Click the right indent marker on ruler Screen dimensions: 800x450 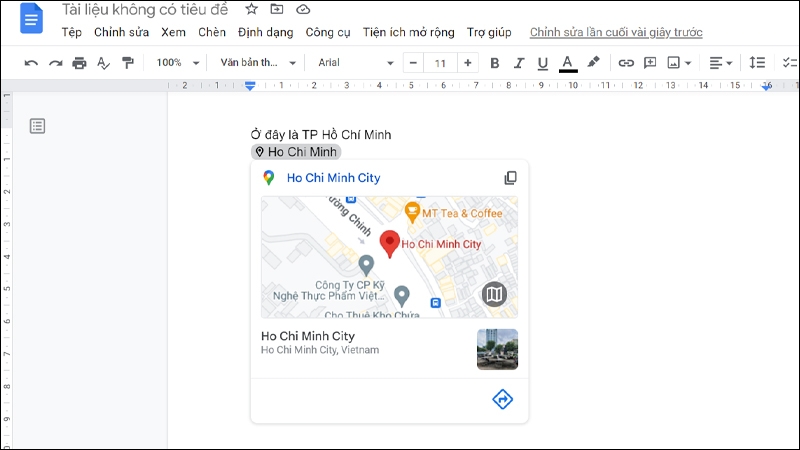[x=766, y=87]
